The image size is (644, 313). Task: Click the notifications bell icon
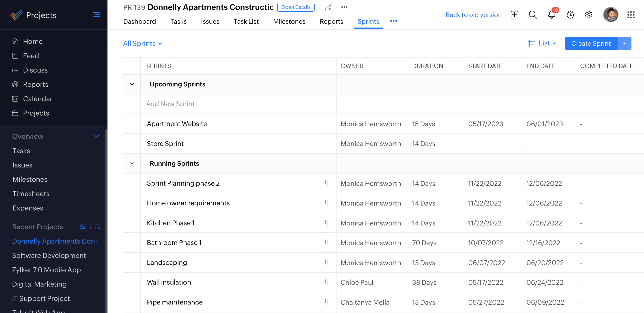tap(551, 15)
